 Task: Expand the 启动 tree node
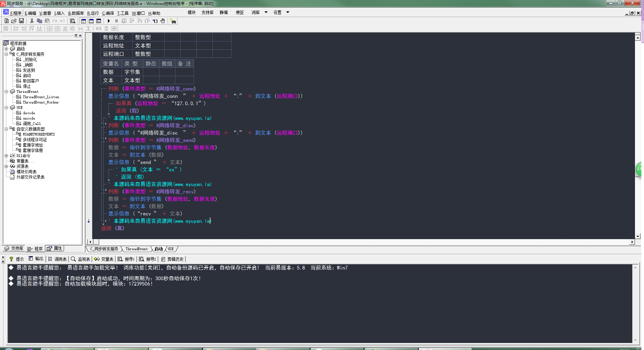click(x=6, y=49)
